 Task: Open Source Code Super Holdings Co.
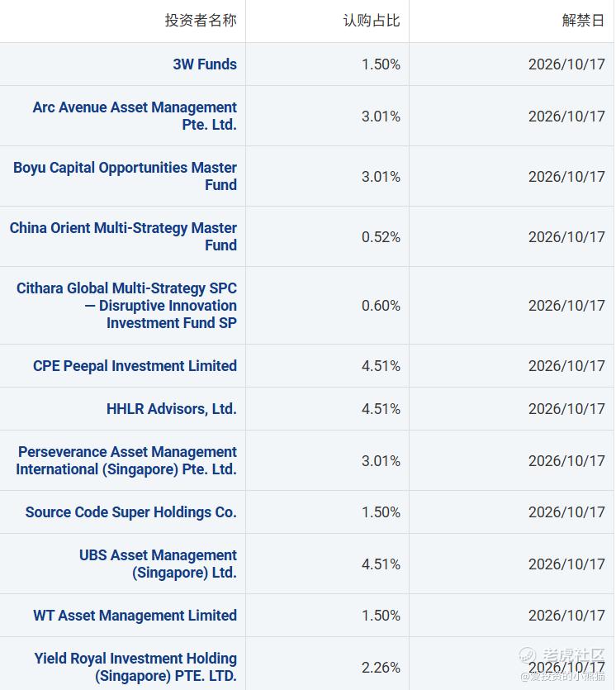coord(130,512)
